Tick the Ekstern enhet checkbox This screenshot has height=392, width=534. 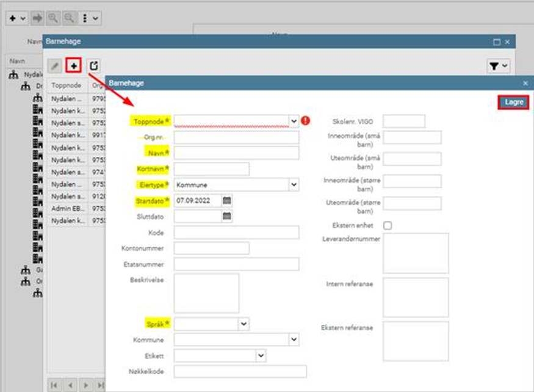point(387,225)
